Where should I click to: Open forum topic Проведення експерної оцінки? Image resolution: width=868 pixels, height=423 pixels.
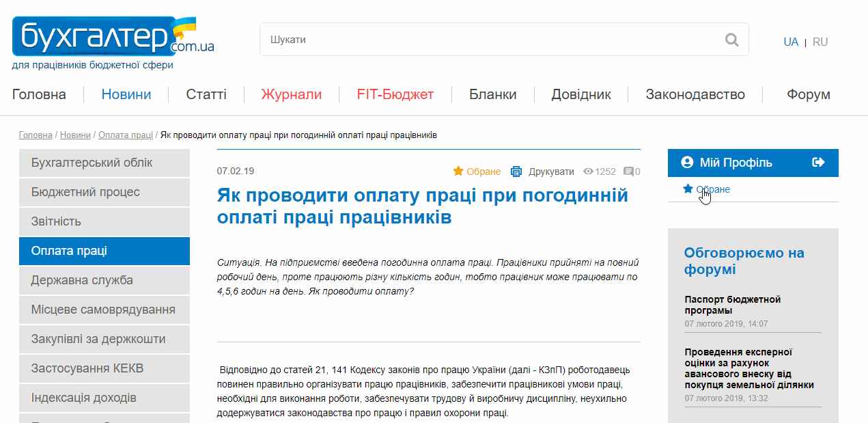coord(749,368)
